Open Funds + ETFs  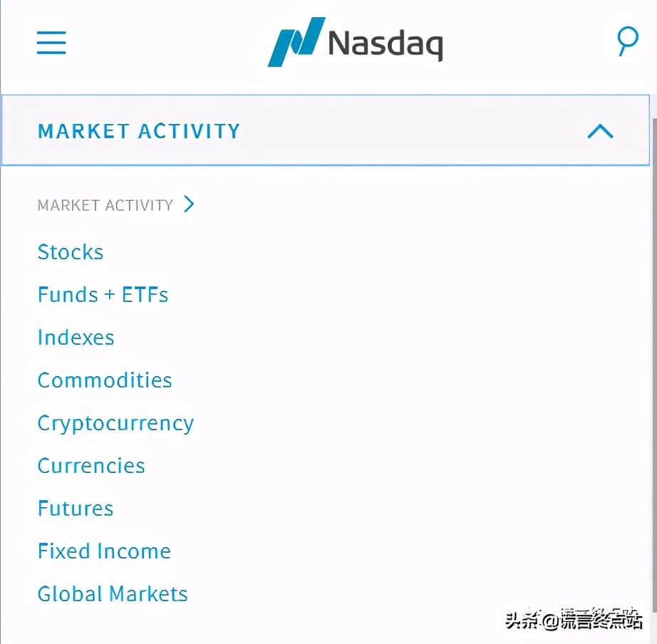coord(103,295)
